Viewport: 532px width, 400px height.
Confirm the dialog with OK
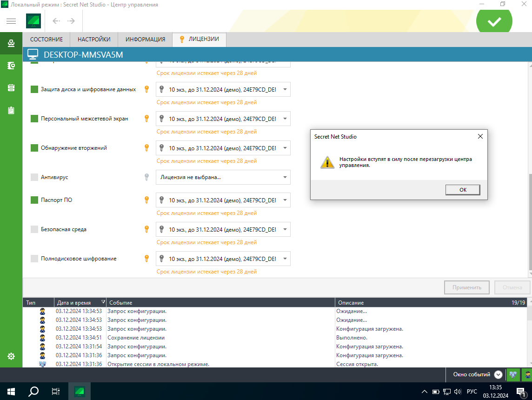click(462, 190)
